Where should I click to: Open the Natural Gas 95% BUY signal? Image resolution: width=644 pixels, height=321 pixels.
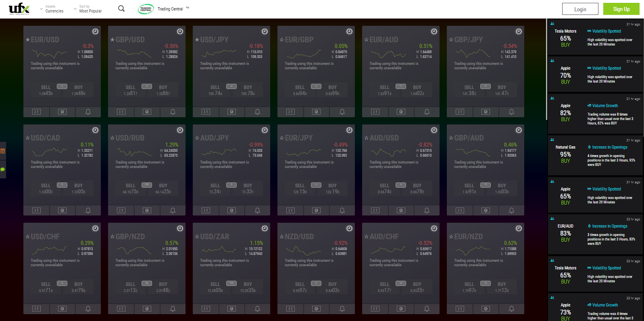point(595,155)
